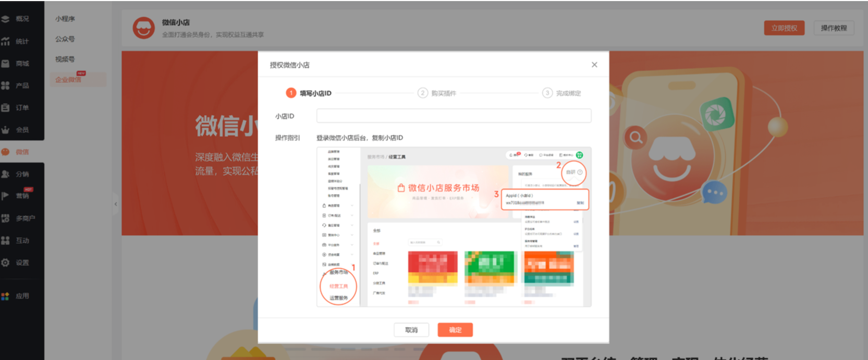868x360 pixels.
Task: Click step 3 完成绑定 indicator
Action: tap(561, 93)
